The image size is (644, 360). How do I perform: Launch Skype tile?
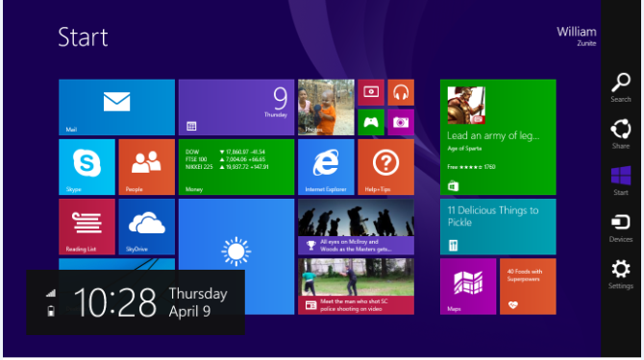pyautogui.click(x=87, y=167)
